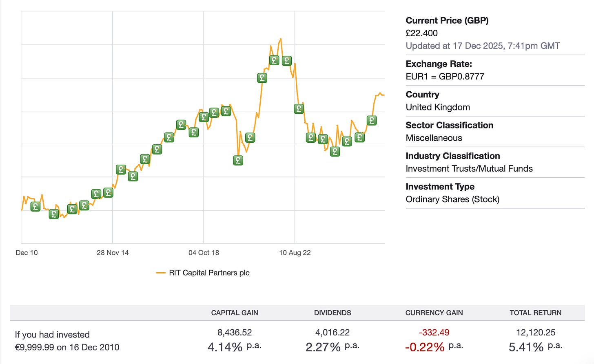Select dividend marker at bottom of sharp dip

pos(238,160)
